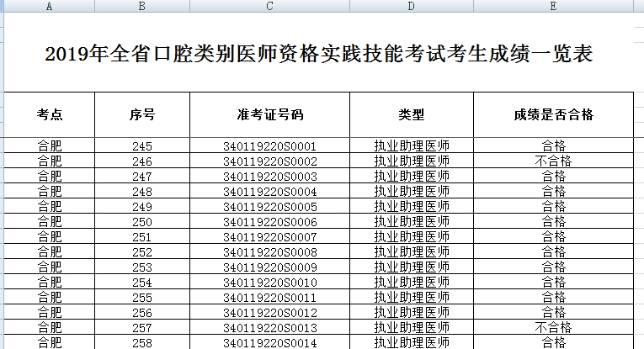The image size is (644, 349).
Task: Click column E header
Action: [x=553, y=7]
